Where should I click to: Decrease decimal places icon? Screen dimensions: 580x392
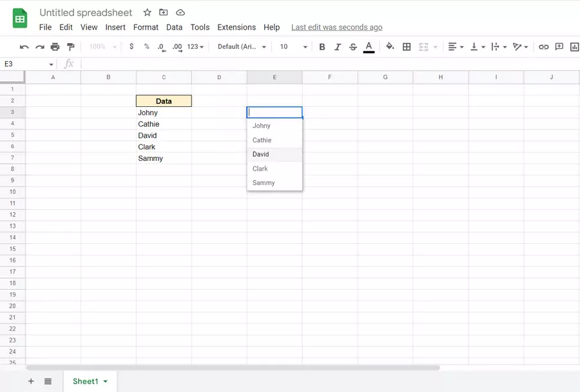(161, 47)
